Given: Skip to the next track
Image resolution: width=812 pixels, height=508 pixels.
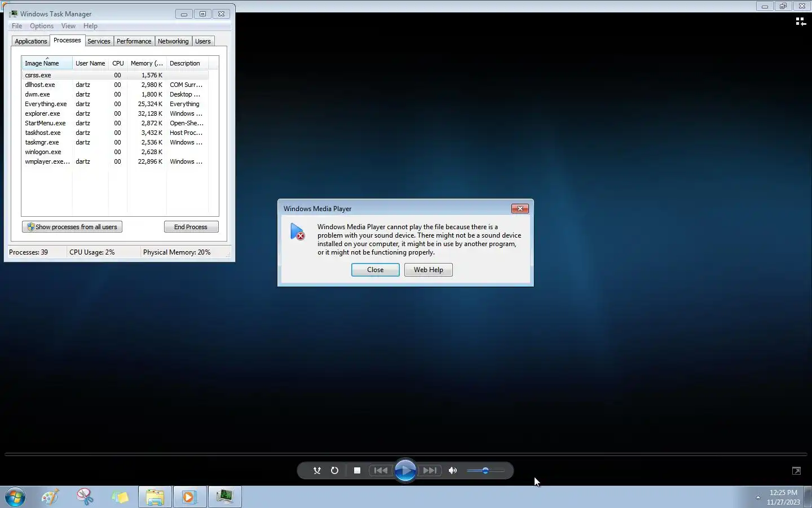Looking at the screenshot, I should 430,470.
